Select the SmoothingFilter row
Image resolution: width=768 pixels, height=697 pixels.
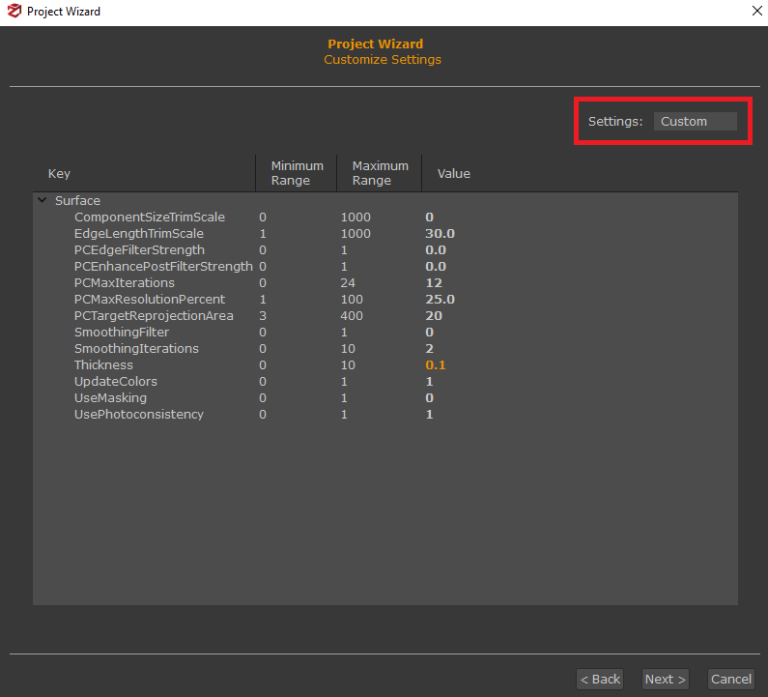coord(121,332)
